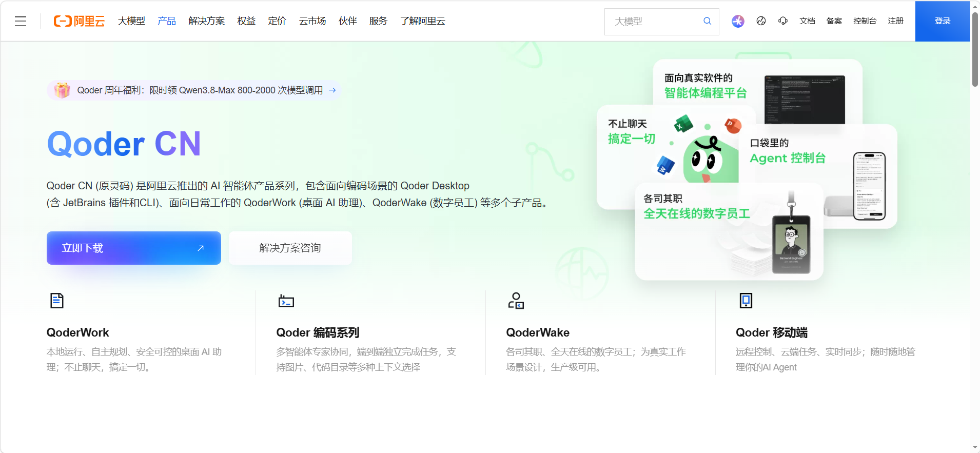The width and height of the screenshot is (980, 453).
Task: Open the 云市场 nav menu
Action: tap(312, 21)
